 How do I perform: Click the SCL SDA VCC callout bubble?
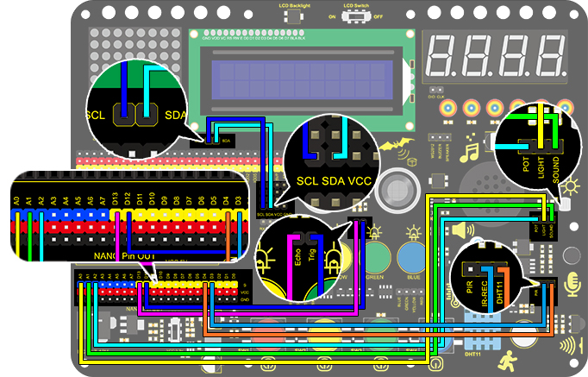[x=332, y=161]
